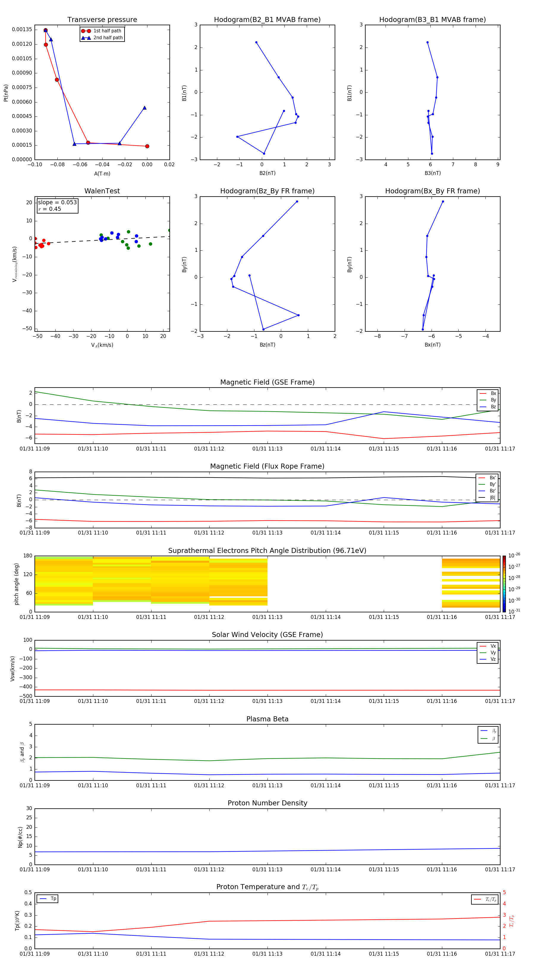This screenshot has height=980, width=535.
Task: Click the 'WalenTest' plot title
Action: click(x=102, y=191)
